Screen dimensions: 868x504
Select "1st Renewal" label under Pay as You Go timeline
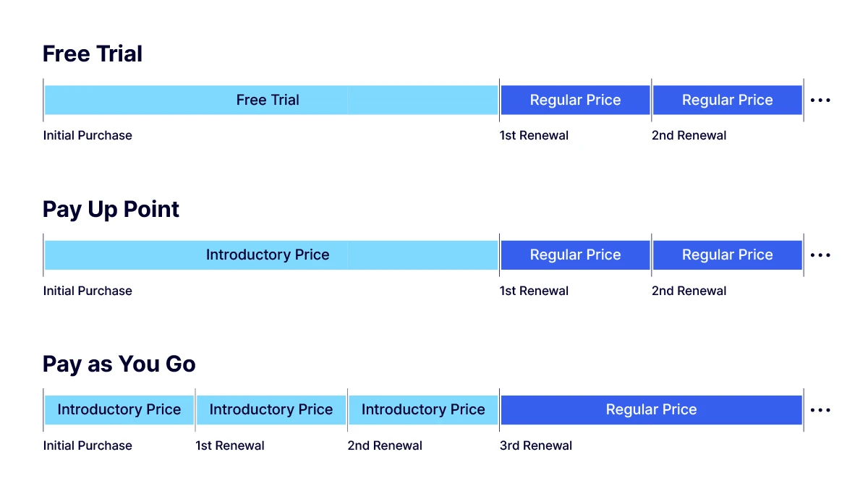pyautogui.click(x=230, y=445)
